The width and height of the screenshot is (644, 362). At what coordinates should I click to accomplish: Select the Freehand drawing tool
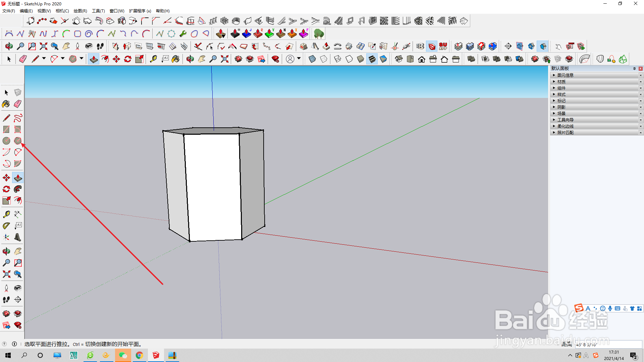coord(18,118)
